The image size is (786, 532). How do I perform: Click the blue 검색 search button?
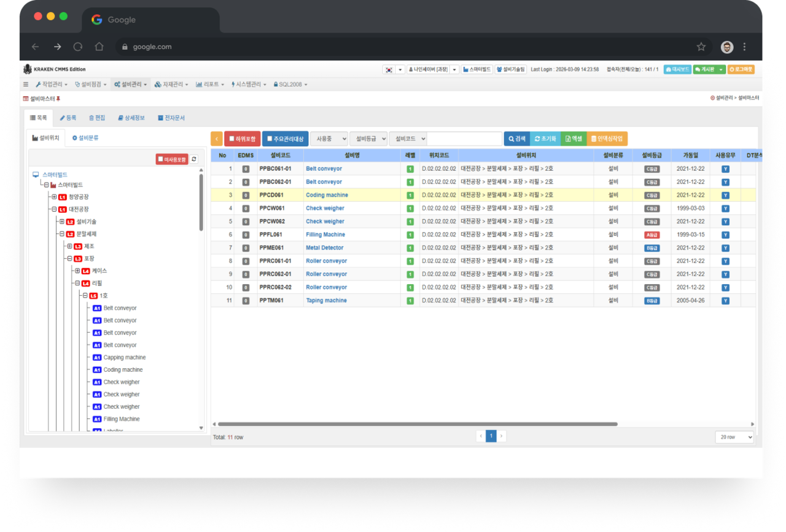pos(516,139)
